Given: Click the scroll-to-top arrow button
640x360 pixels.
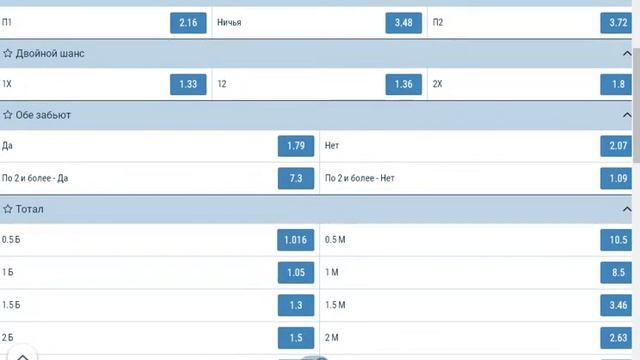Looking at the screenshot, I should [22, 354].
